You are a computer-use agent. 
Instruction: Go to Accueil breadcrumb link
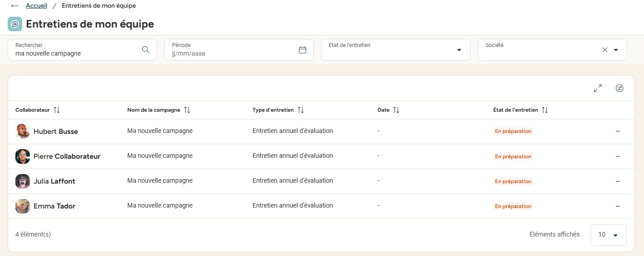(x=37, y=6)
